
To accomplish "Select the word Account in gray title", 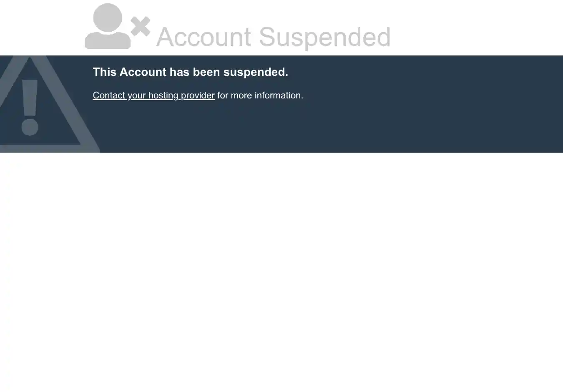I will (x=204, y=37).
